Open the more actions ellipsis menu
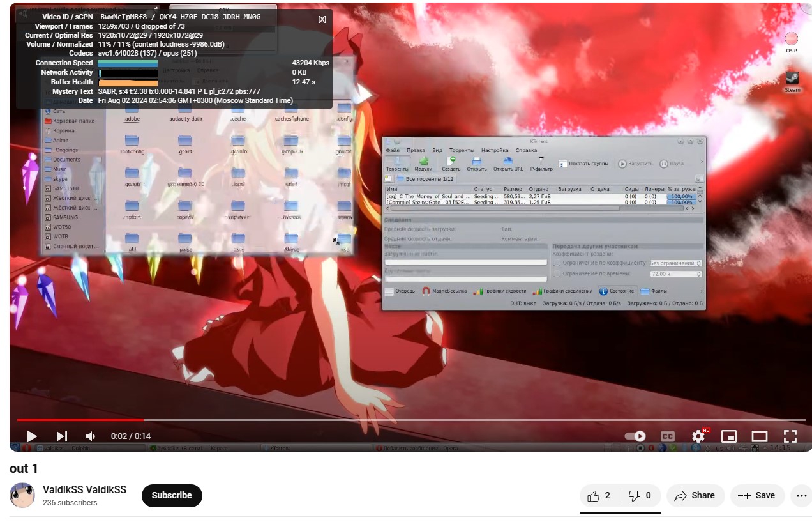This screenshot has width=812, height=522. click(801, 496)
